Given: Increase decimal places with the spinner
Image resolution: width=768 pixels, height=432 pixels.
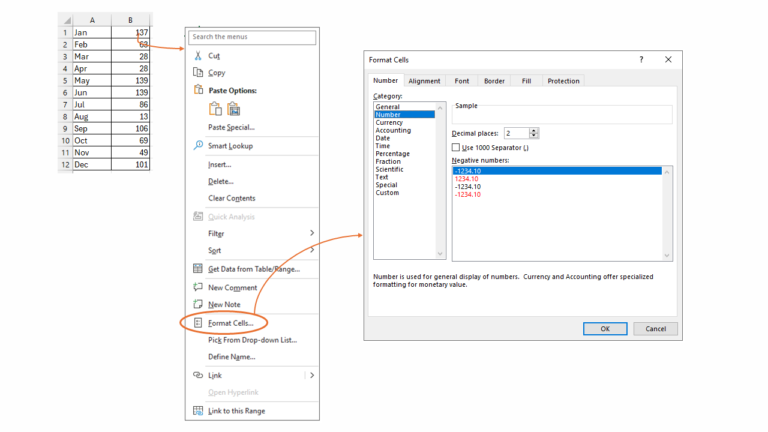Looking at the screenshot, I should (534, 130).
